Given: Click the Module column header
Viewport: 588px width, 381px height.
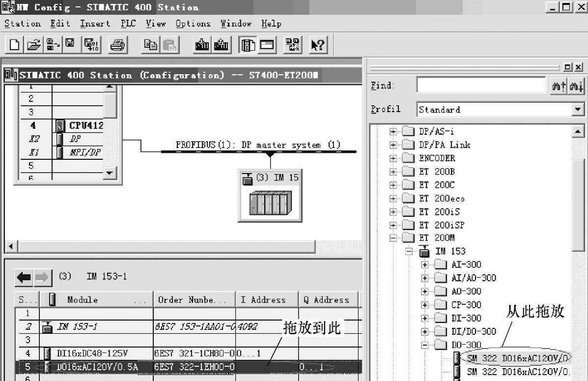Looking at the screenshot, I should coord(97,299).
